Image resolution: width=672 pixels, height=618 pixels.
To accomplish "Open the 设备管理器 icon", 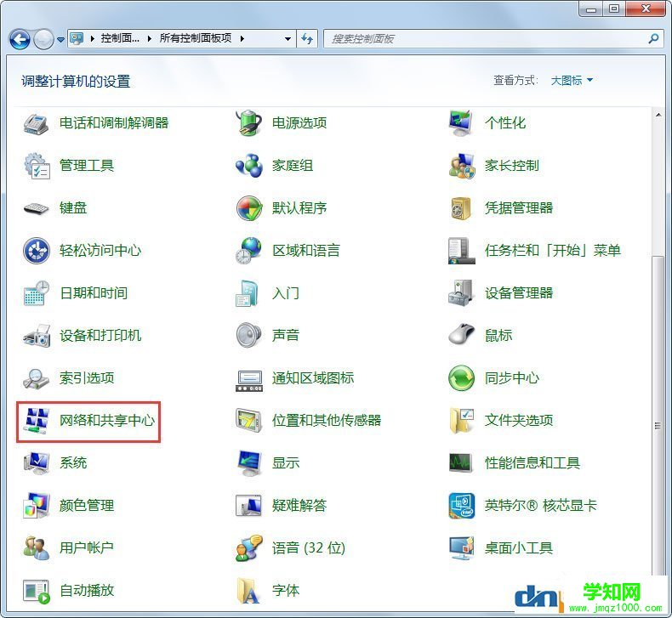I will click(461, 293).
